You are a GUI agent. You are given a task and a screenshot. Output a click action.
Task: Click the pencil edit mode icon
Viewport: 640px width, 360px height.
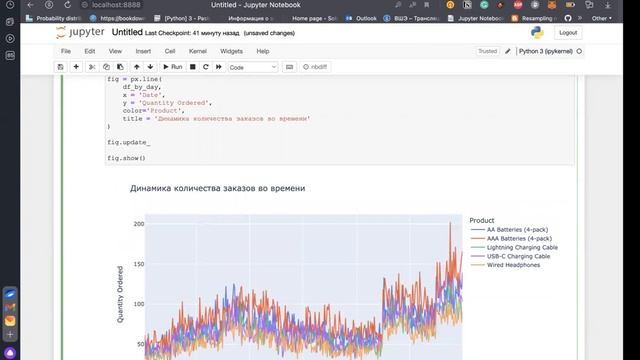coord(508,51)
